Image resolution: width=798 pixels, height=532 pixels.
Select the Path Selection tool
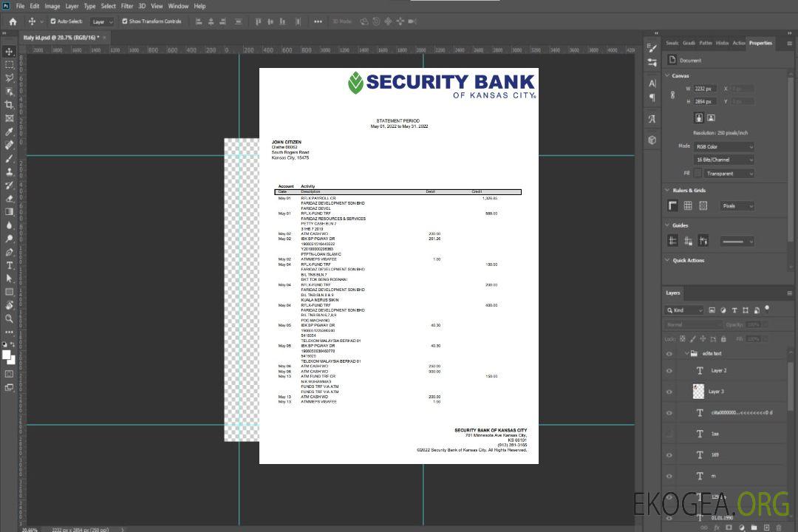(9, 279)
